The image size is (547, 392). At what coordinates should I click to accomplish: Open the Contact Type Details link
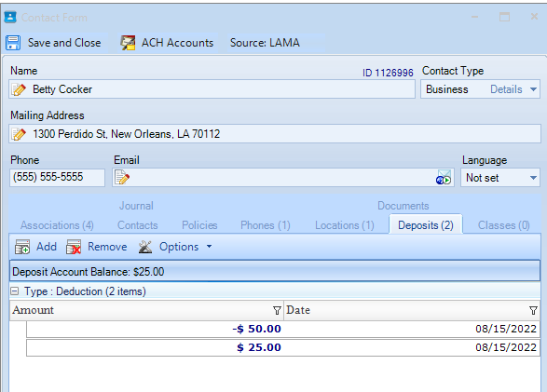[506, 89]
